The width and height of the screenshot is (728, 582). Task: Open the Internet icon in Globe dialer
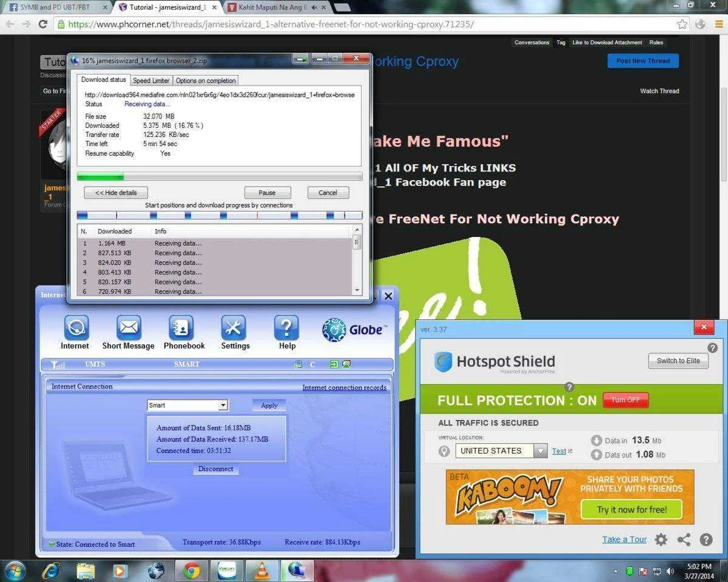[75, 328]
